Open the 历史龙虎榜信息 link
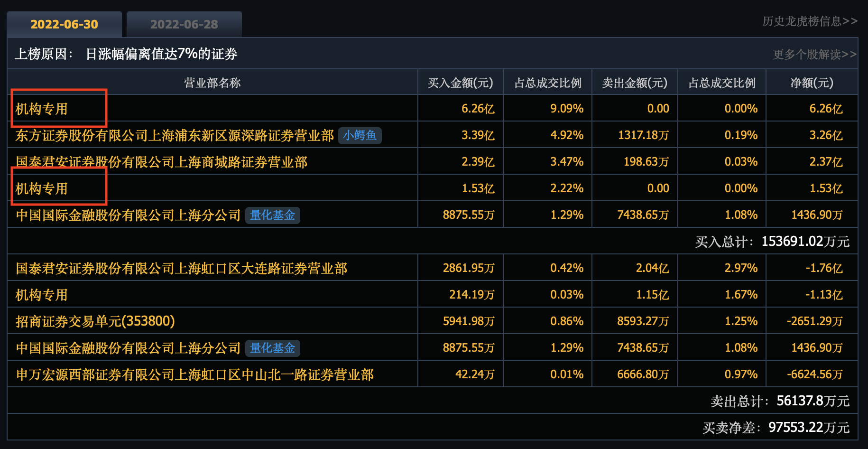The image size is (868, 449). (x=810, y=21)
